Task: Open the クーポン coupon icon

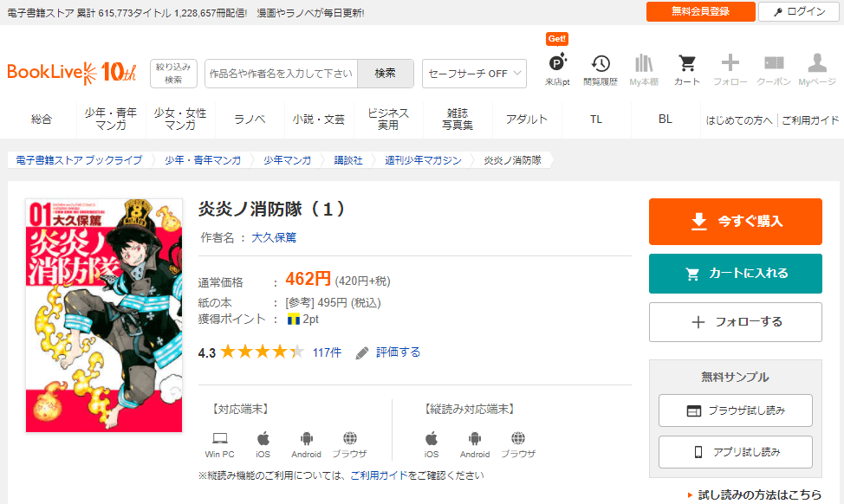Action: tap(773, 64)
